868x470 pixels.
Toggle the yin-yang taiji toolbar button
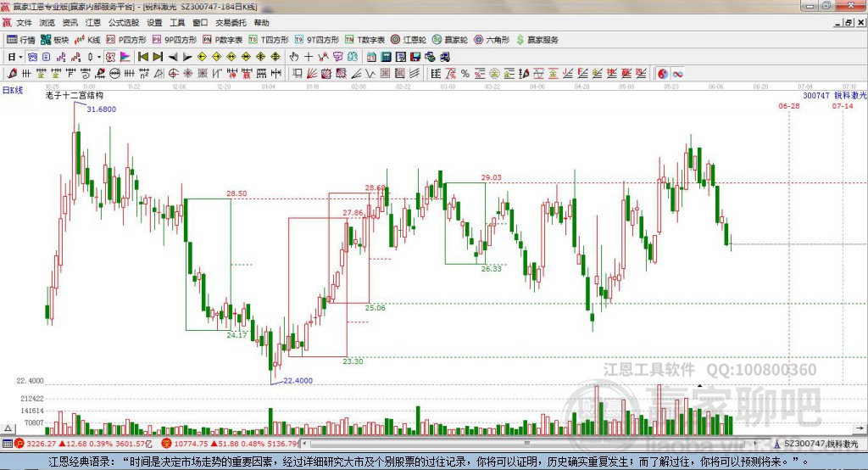(x=663, y=74)
